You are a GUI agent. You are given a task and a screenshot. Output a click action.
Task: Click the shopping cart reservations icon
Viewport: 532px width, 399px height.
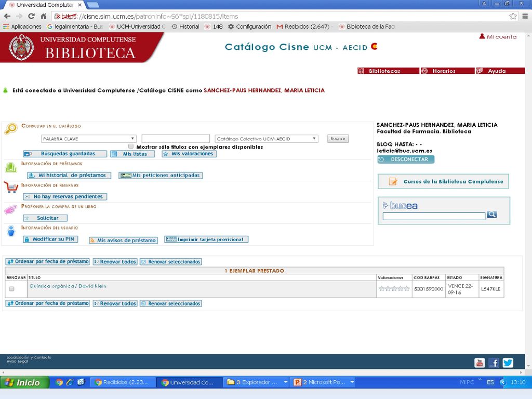point(11,187)
